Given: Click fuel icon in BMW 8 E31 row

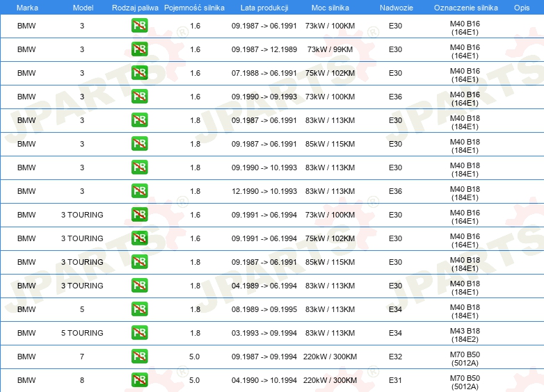Looking at the screenshot, I should [x=139, y=380].
